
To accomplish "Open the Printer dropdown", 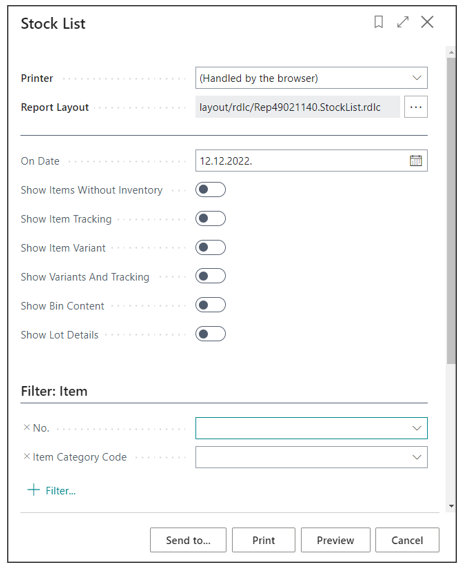I will pos(311,78).
